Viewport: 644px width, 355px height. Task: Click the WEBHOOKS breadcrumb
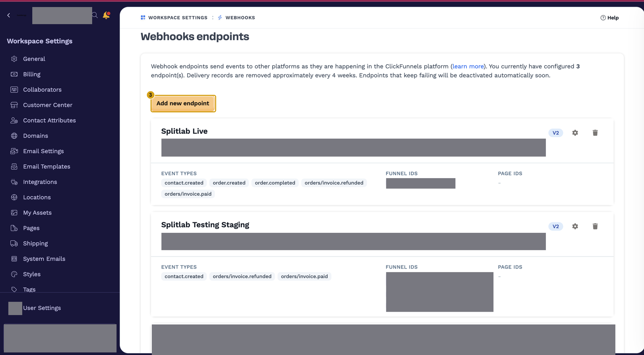coord(240,18)
